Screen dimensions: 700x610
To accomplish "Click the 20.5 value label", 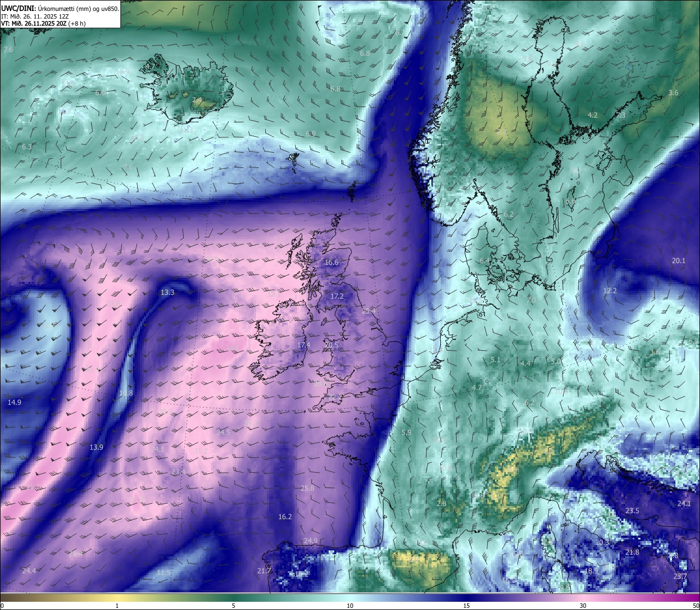I will tap(332, 345).
